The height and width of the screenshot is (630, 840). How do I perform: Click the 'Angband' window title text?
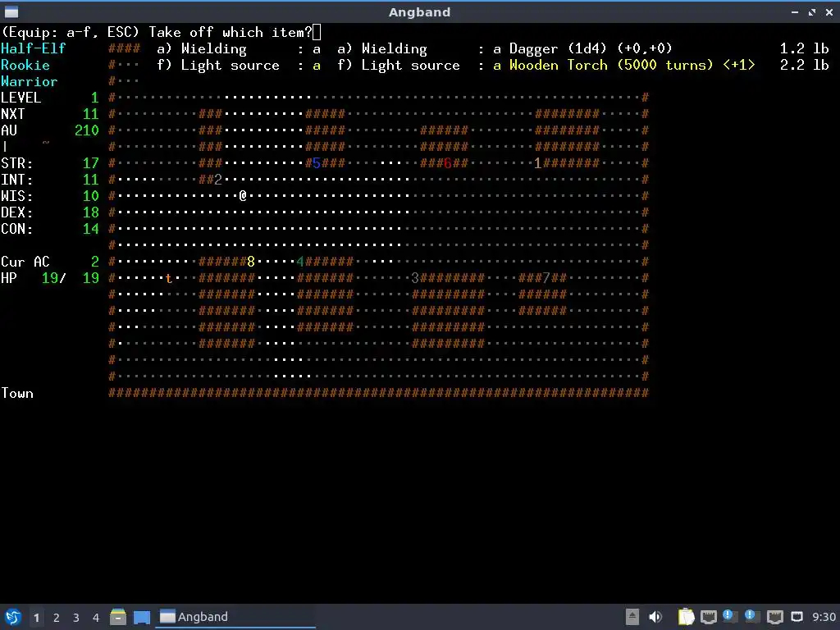pos(419,11)
